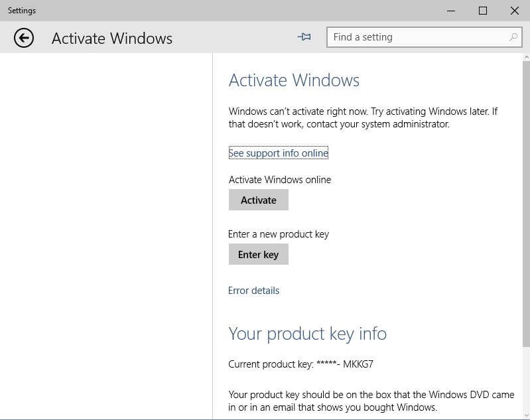This screenshot has width=530, height=420.
Task: Pin this setting with the pin icon
Action: [304, 37]
